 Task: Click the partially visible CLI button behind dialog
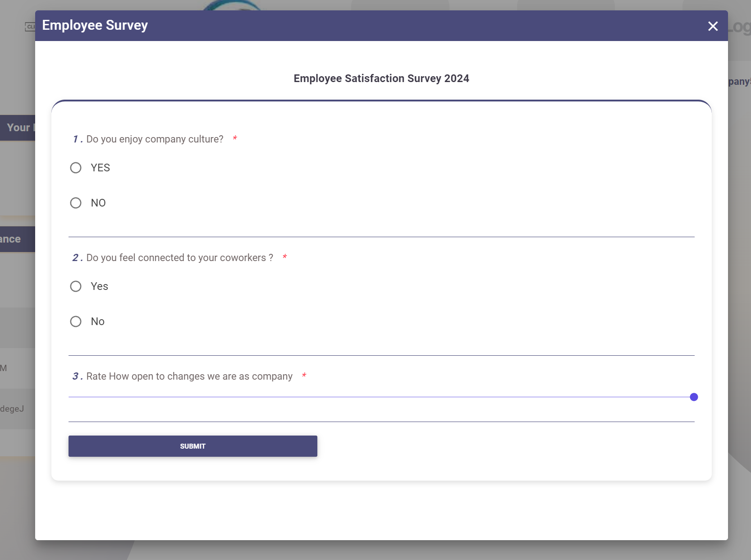32,27
